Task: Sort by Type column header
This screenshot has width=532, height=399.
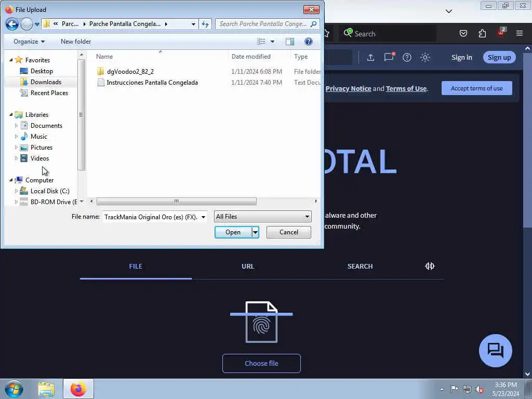Action: pyautogui.click(x=301, y=56)
